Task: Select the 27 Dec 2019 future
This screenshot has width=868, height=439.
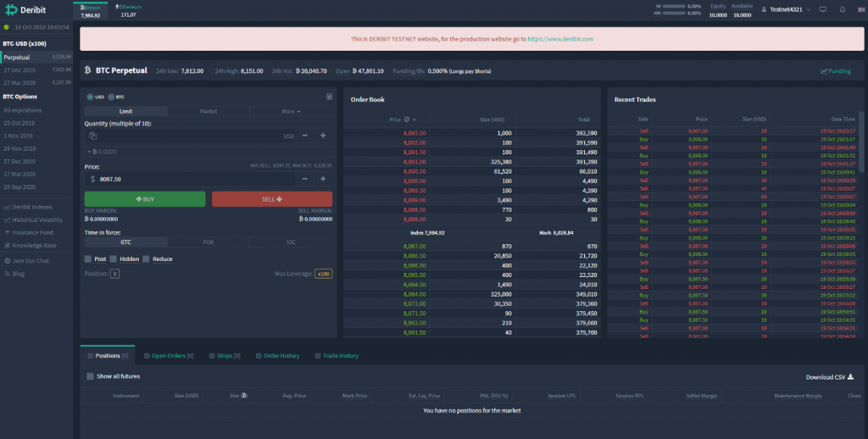Action: coord(37,70)
